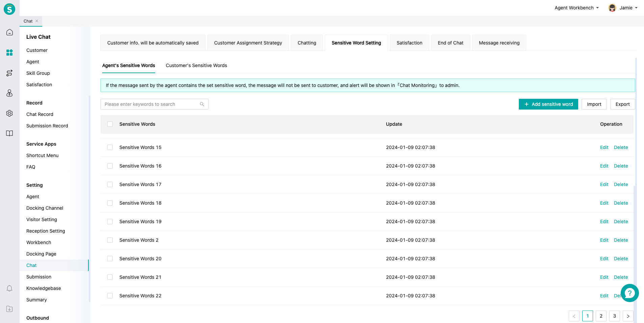Viewport: 644px width, 323px height.
Task: Check the Sensitive Words 18 checkbox
Action: click(110, 203)
